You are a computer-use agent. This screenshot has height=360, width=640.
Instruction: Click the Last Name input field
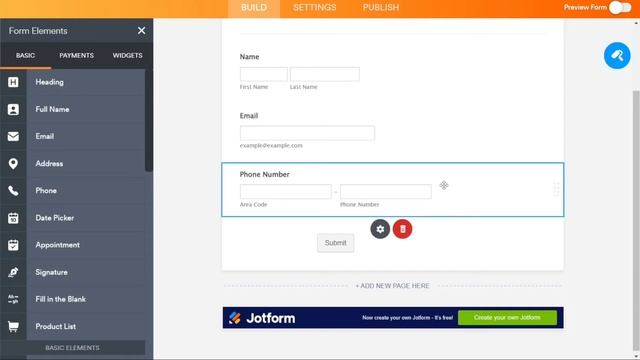point(324,74)
